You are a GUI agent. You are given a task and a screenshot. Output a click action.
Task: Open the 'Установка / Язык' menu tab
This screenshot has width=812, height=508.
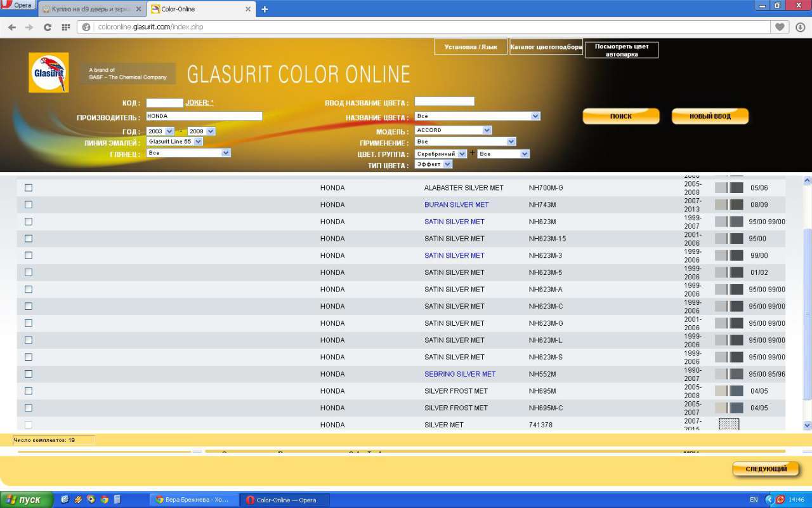click(471, 47)
